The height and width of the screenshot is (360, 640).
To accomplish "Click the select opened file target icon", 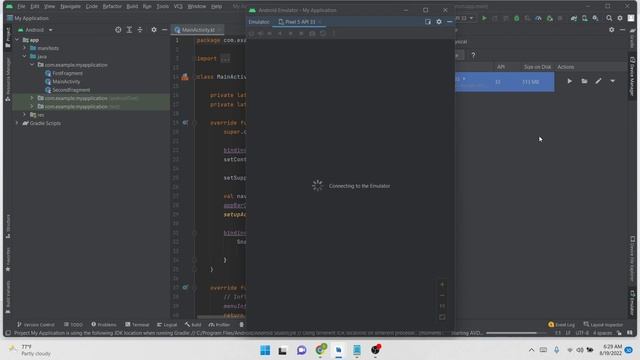I will click(x=118, y=30).
